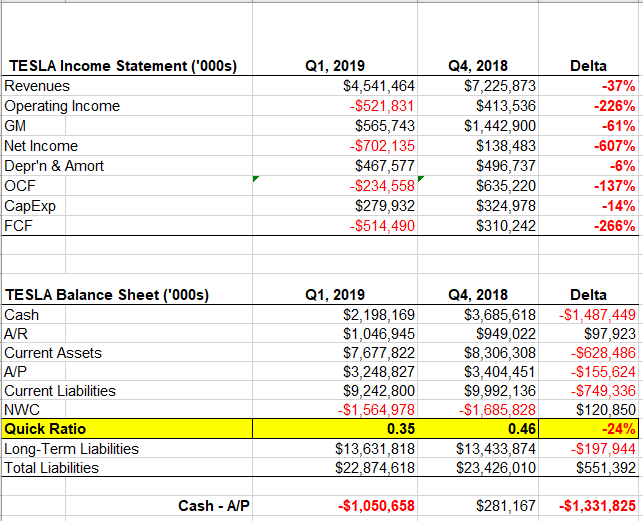
Task: Click the -37% revenue delta cell
Action: click(618, 86)
